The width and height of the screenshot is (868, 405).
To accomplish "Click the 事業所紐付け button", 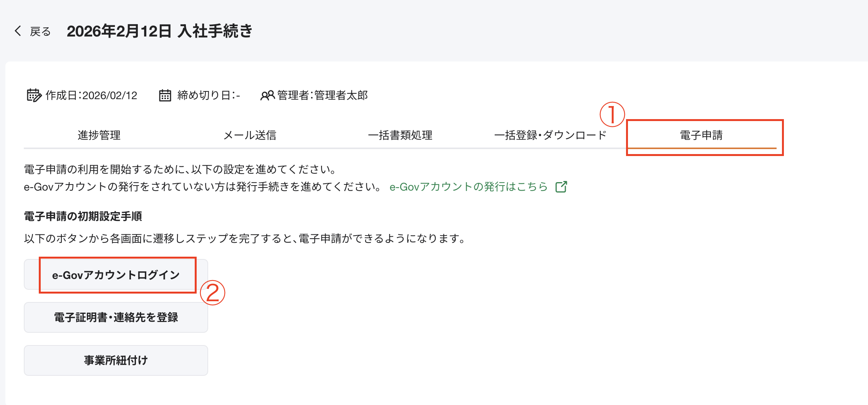I will [116, 360].
